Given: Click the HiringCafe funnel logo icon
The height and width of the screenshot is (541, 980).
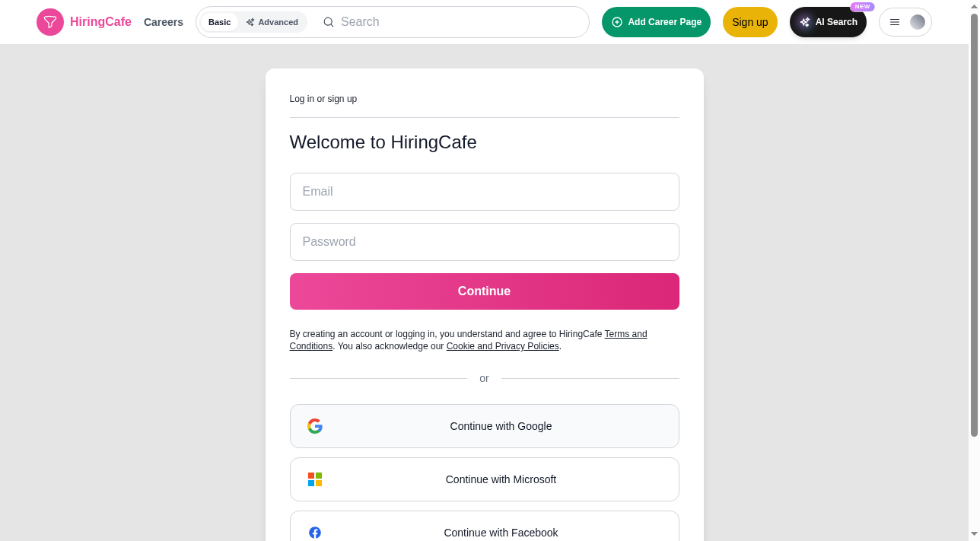Looking at the screenshot, I should (x=50, y=22).
